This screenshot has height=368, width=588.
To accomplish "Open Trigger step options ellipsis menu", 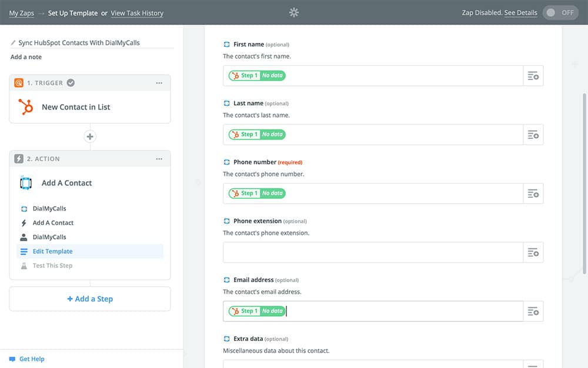I will 159,83.
